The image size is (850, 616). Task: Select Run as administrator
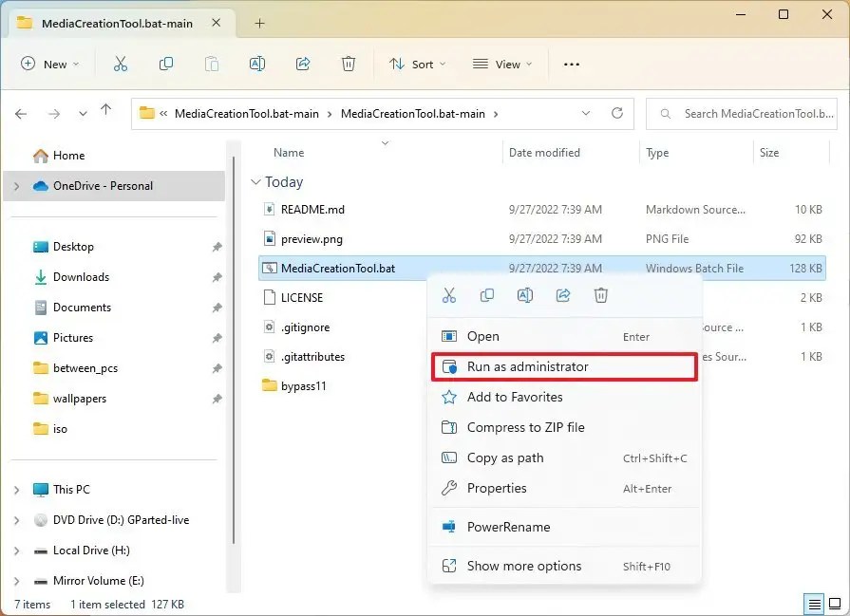tap(564, 366)
